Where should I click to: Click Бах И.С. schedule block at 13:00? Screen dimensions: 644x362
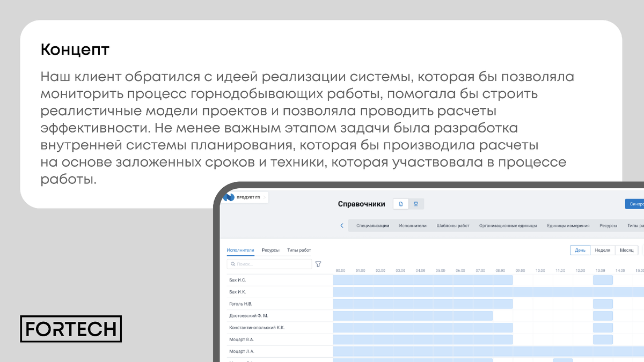coord(603,280)
